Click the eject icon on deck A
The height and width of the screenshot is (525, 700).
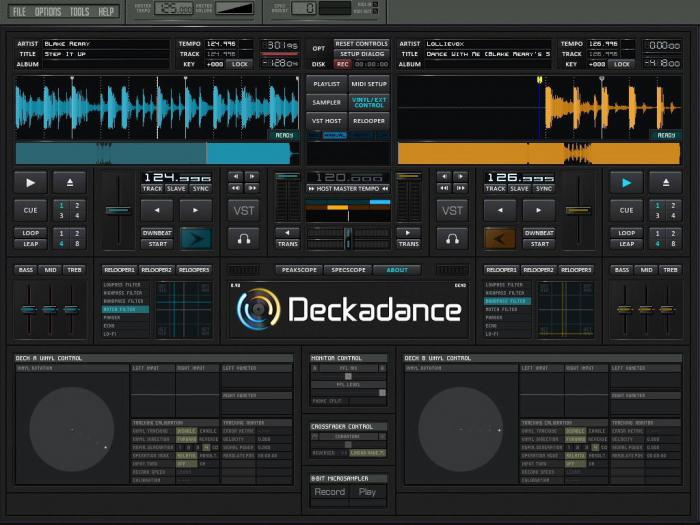(x=70, y=182)
